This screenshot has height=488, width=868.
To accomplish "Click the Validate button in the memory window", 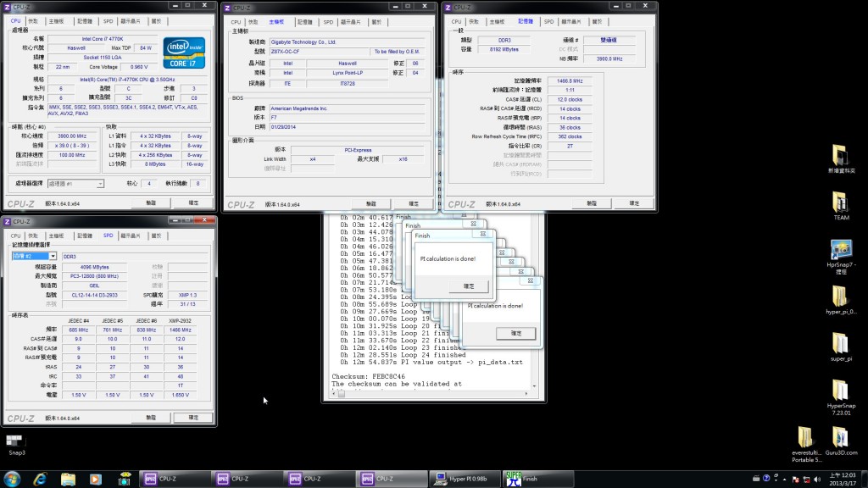I will 592,203.
